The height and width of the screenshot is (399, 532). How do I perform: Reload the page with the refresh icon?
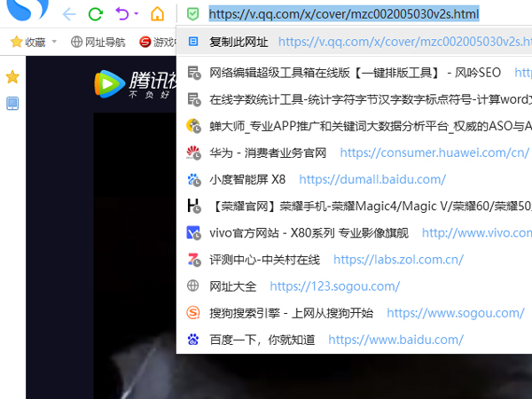tap(96, 14)
